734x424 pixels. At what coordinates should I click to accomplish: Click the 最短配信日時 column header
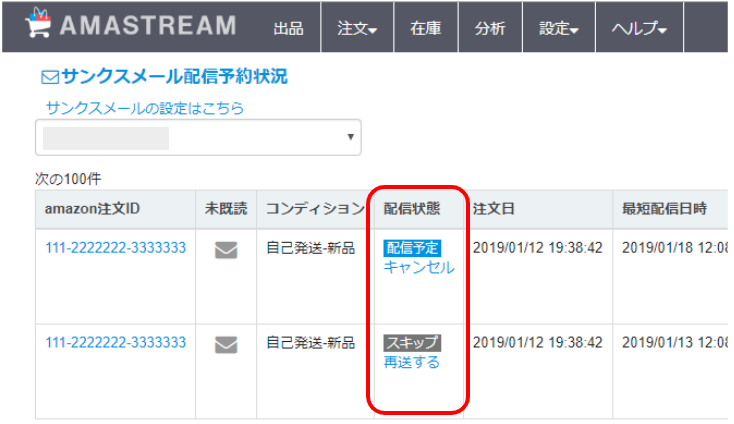[x=664, y=208]
